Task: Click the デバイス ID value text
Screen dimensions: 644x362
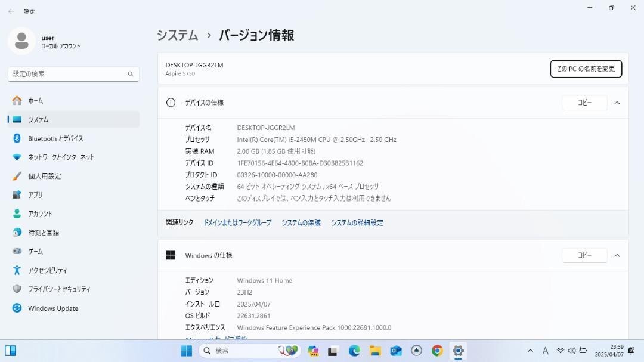Action: [300, 163]
